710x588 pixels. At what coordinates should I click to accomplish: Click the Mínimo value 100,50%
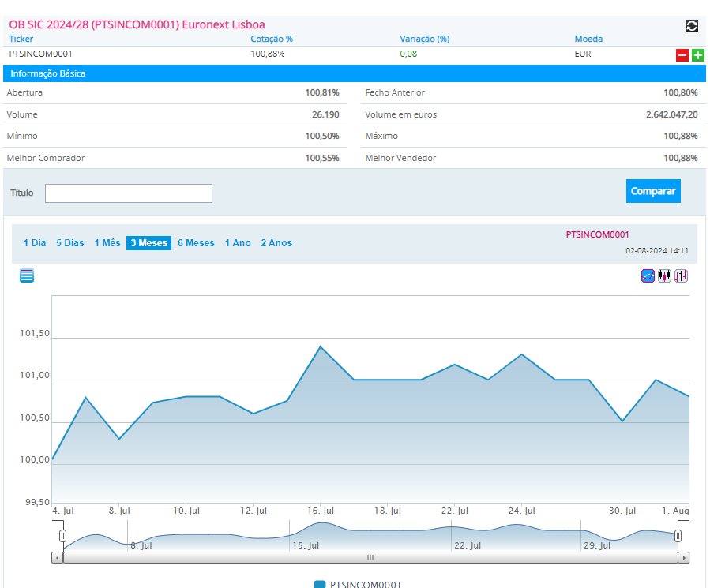(322, 136)
